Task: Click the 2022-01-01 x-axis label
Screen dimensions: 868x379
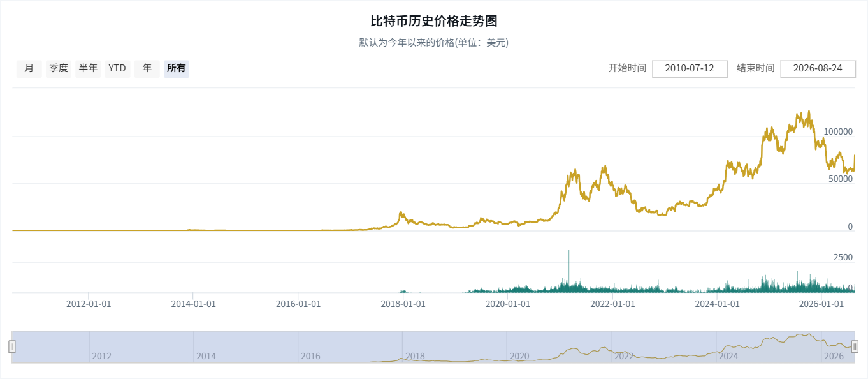Action: tap(612, 304)
